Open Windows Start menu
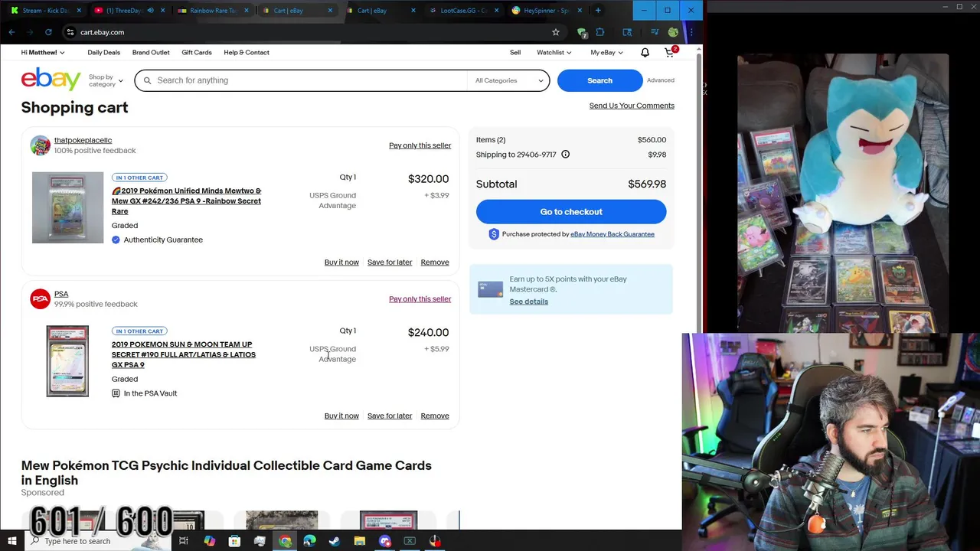This screenshot has width=980, height=551. (11, 541)
